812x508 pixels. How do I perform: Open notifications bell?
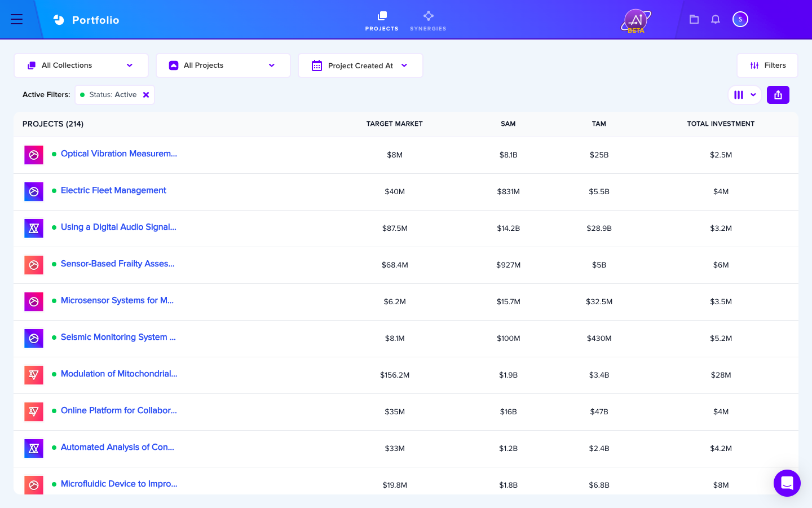716,19
